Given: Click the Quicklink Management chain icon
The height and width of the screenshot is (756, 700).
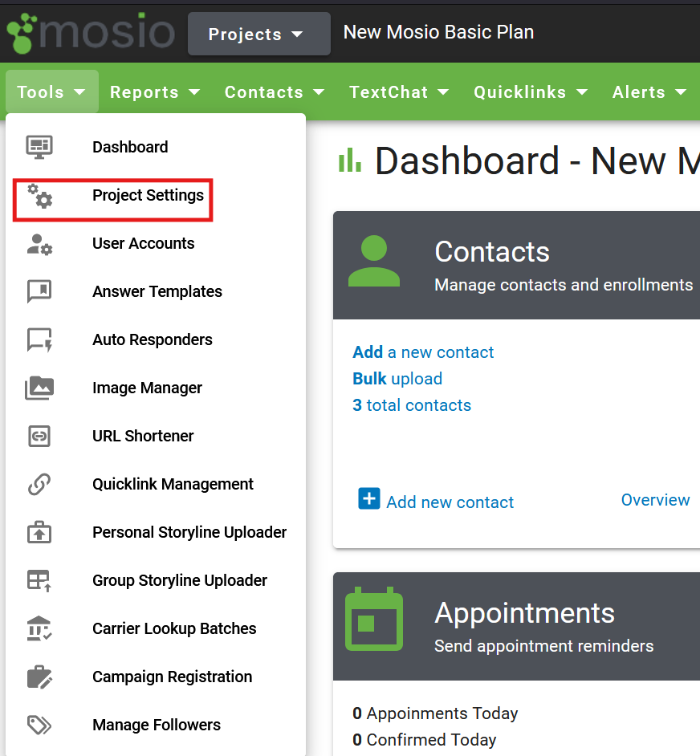Looking at the screenshot, I should pyautogui.click(x=39, y=484).
